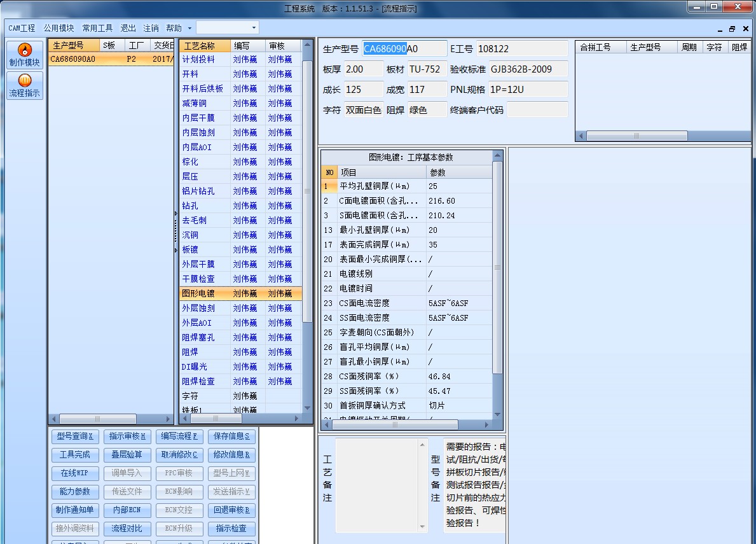Screen dimensions: 756x544
Task: Select the 去毛刺 process row
Action: pyautogui.click(x=240, y=220)
